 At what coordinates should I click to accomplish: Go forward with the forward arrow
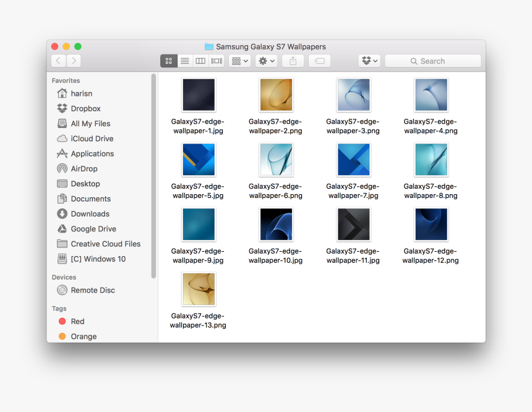(x=74, y=61)
